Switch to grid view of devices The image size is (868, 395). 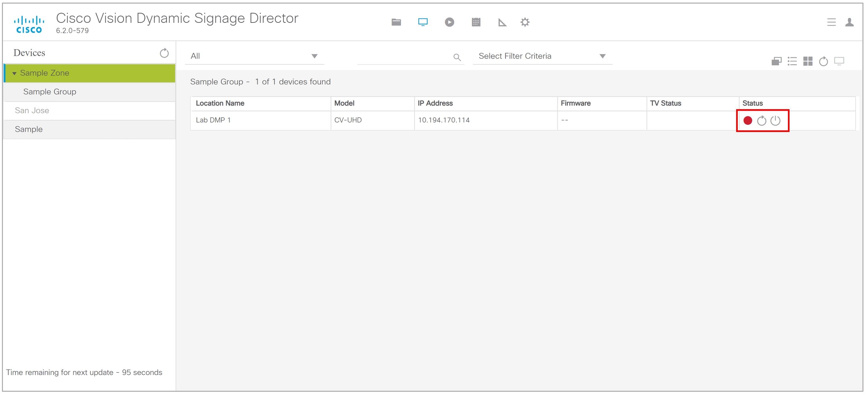pos(808,61)
